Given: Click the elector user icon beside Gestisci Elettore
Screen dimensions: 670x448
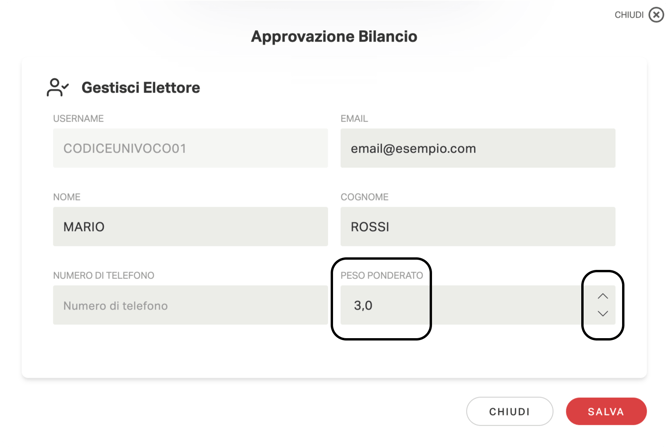Looking at the screenshot, I should (x=58, y=88).
